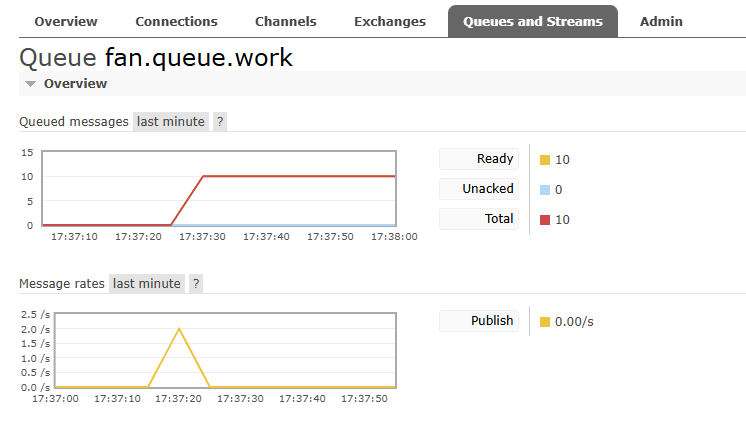Open help '?' for Queued messages
This screenshot has width=746, height=423.
pos(220,122)
